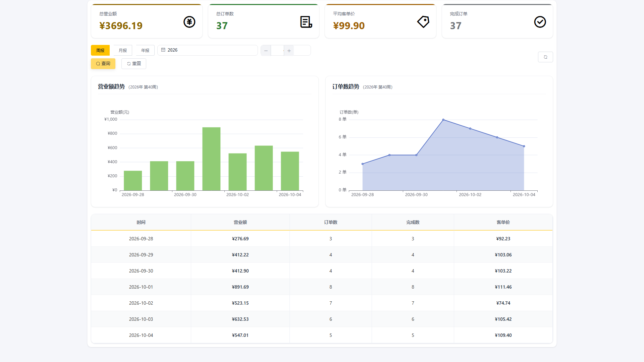The width and height of the screenshot is (644, 362).
Task: Click the ¥109.40 average price cell
Action: click(503, 335)
